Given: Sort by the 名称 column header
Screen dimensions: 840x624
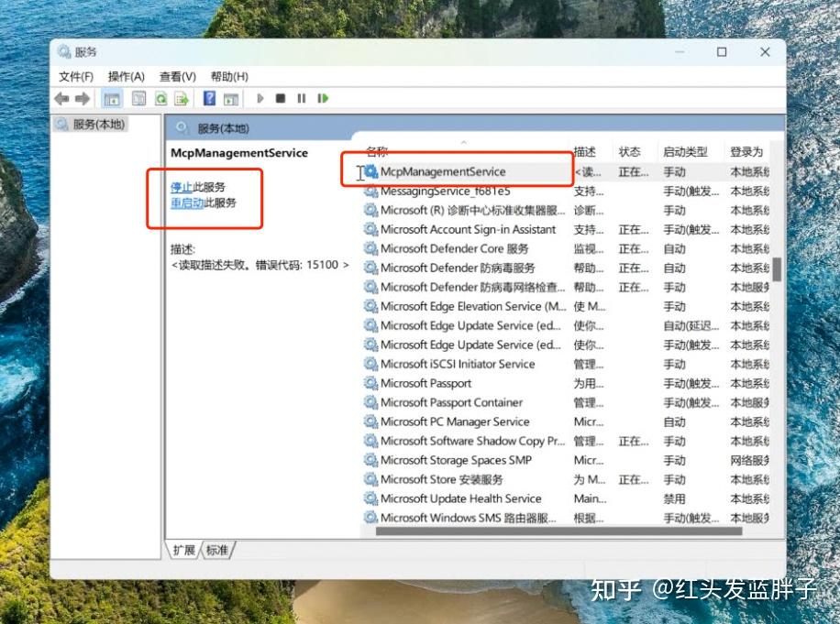Looking at the screenshot, I should click(x=377, y=151).
